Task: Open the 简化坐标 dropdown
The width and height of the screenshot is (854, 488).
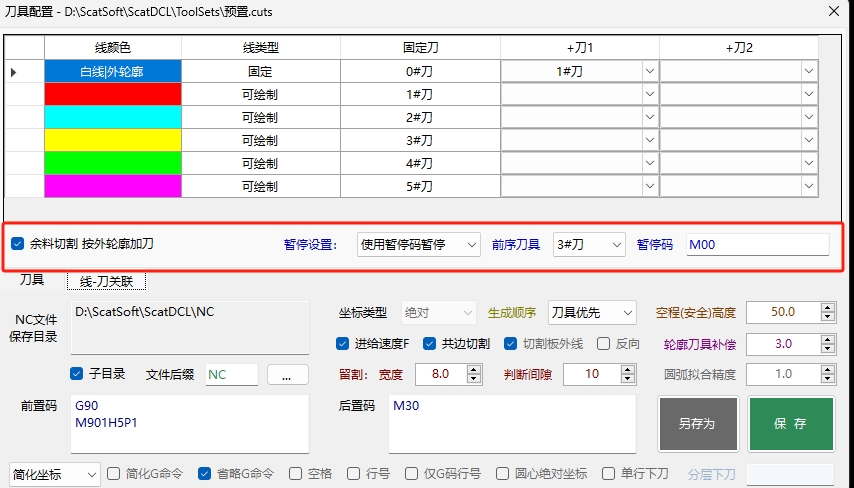Action: 54,474
